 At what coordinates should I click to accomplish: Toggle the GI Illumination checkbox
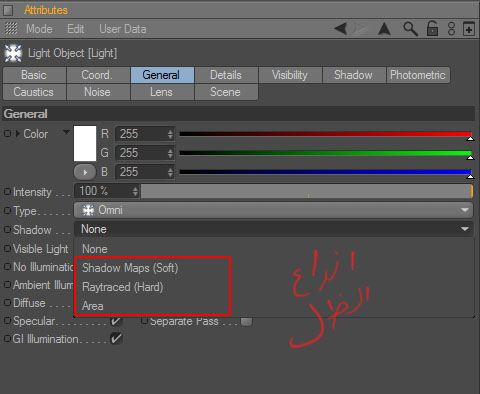pos(116,339)
